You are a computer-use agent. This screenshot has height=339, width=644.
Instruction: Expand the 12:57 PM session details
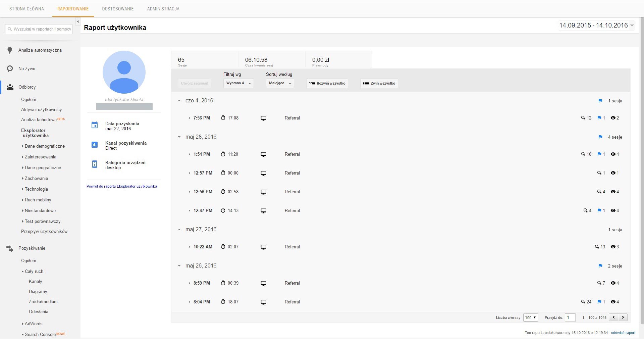pyautogui.click(x=189, y=173)
